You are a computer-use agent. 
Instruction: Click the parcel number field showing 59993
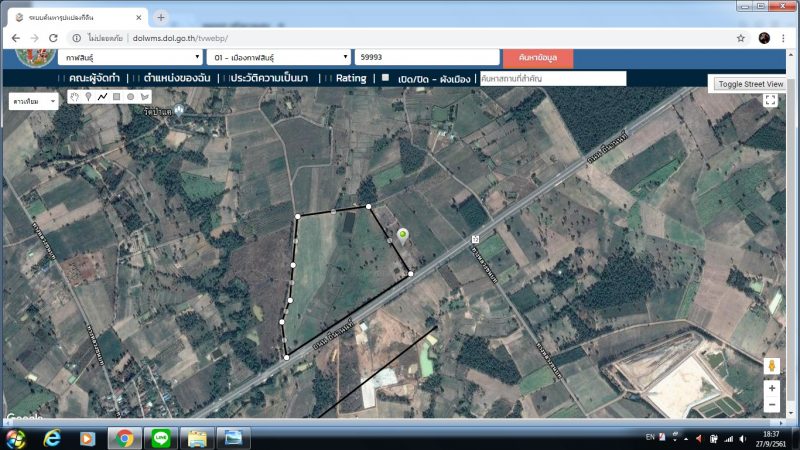pyautogui.click(x=427, y=57)
